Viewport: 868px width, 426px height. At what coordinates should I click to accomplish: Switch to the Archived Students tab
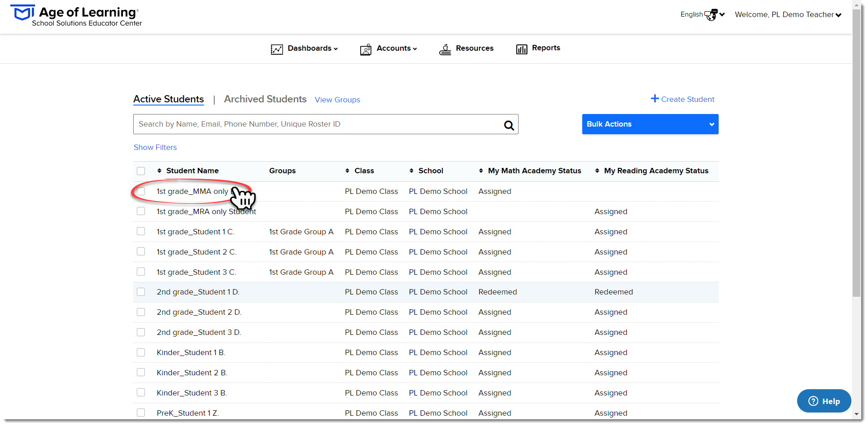265,99
